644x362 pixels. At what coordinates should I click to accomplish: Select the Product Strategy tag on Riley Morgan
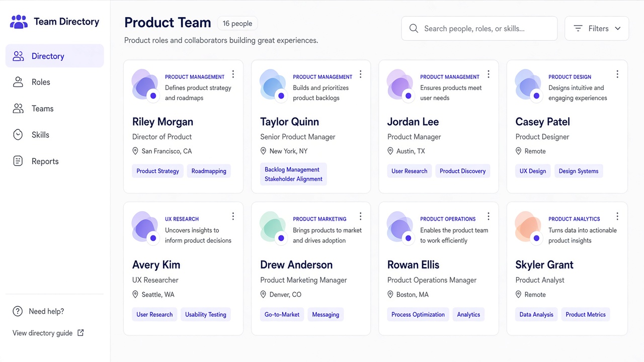click(x=157, y=171)
